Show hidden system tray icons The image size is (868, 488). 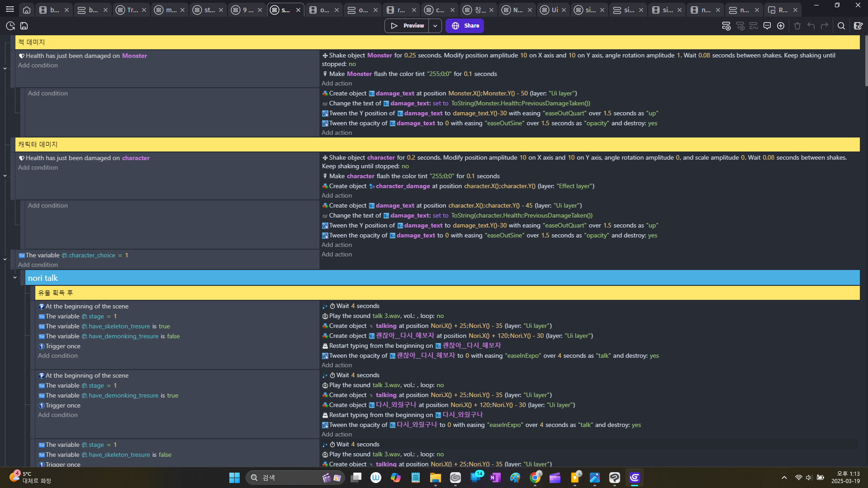coord(784,478)
